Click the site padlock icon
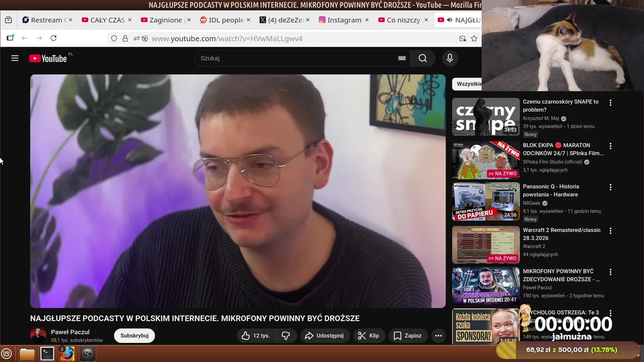Image resolution: width=644 pixels, height=362 pixels. (x=125, y=38)
